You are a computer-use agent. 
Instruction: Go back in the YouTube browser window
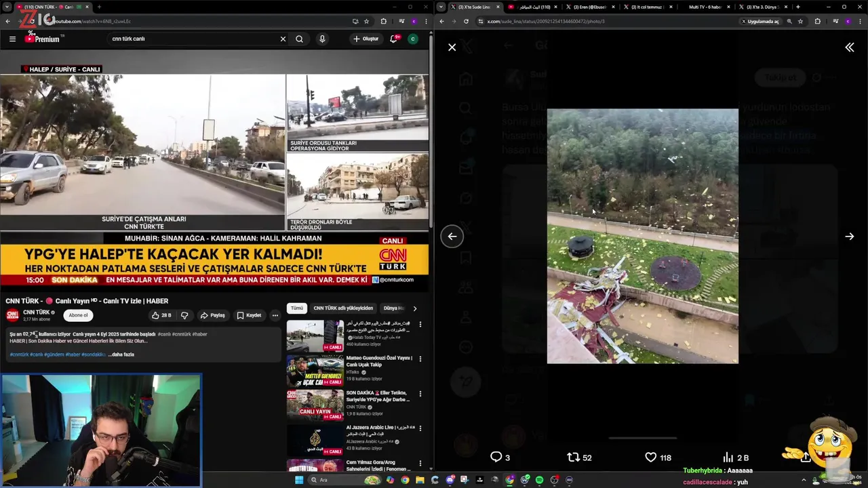pos(7,21)
